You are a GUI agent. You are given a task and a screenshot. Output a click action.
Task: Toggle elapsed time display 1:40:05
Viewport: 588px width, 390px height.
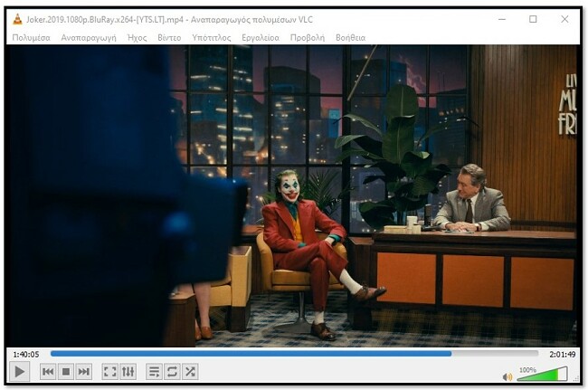pyautogui.click(x=26, y=355)
